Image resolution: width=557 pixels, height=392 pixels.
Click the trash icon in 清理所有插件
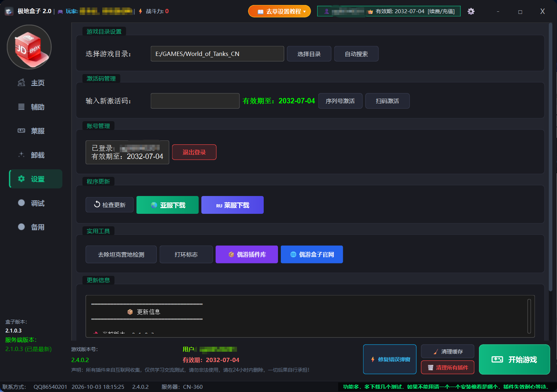click(x=430, y=367)
